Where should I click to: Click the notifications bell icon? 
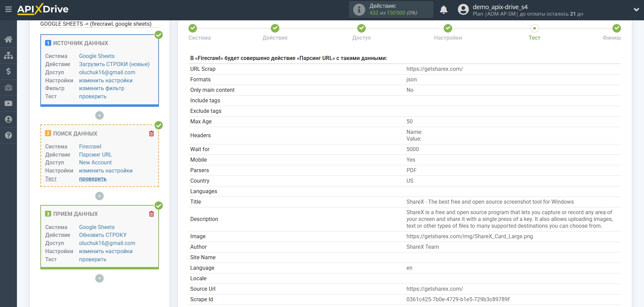point(443,10)
